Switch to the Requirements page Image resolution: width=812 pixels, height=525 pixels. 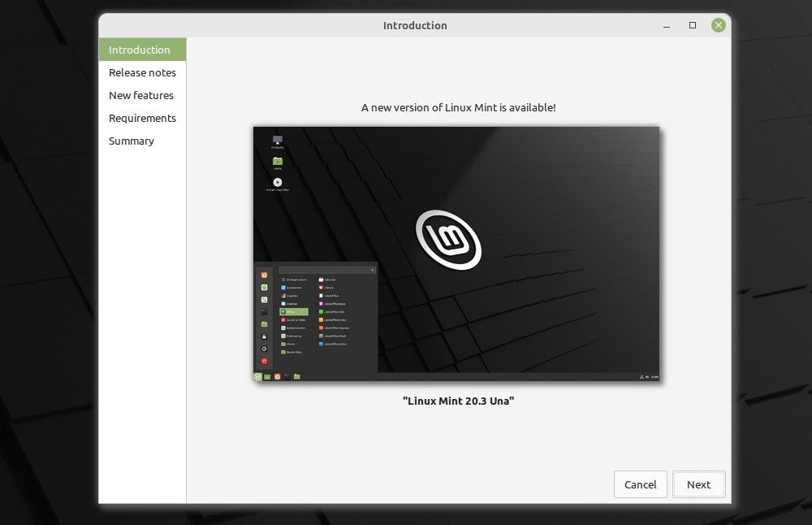pyautogui.click(x=142, y=118)
